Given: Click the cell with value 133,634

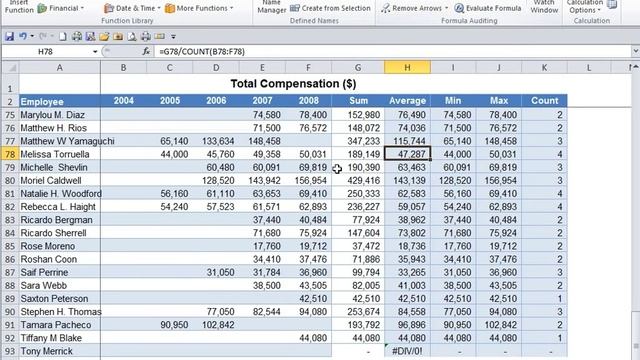Looking at the screenshot, I should click(x=216, y=141).
